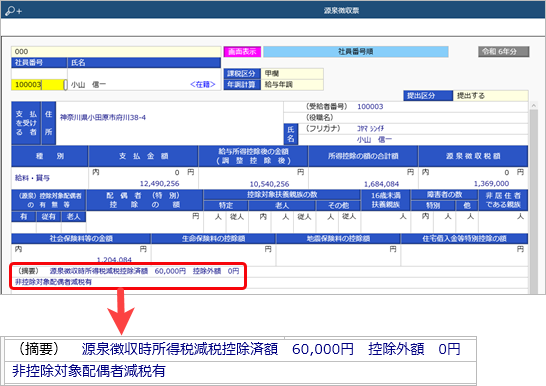
Task: Click the 所得控除の額の合計額 value 1,684,084
Action: [381, 184]
